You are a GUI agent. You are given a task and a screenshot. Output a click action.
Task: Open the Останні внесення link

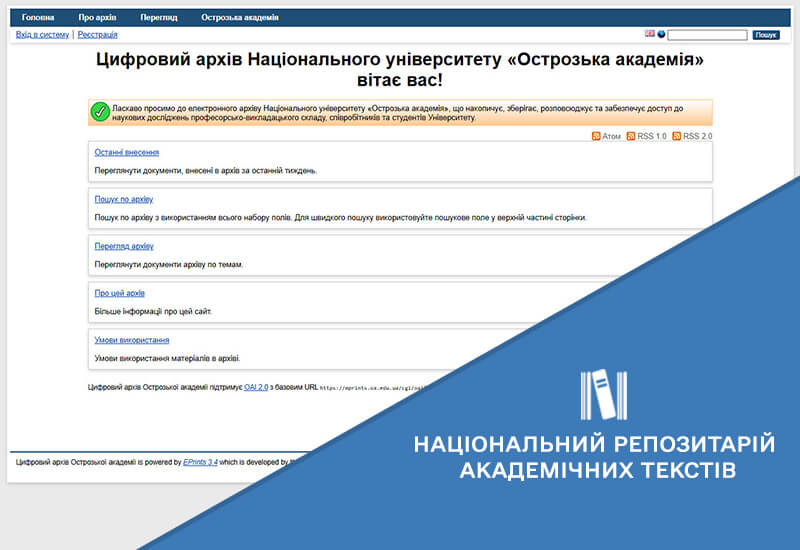(x=127, y=152)
